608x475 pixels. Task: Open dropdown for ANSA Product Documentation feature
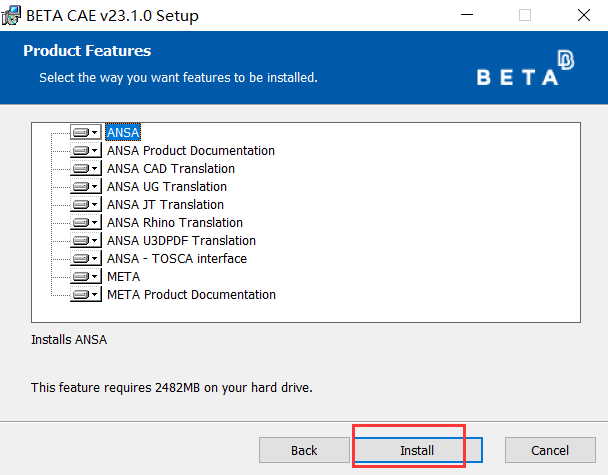tap(86, 150)
